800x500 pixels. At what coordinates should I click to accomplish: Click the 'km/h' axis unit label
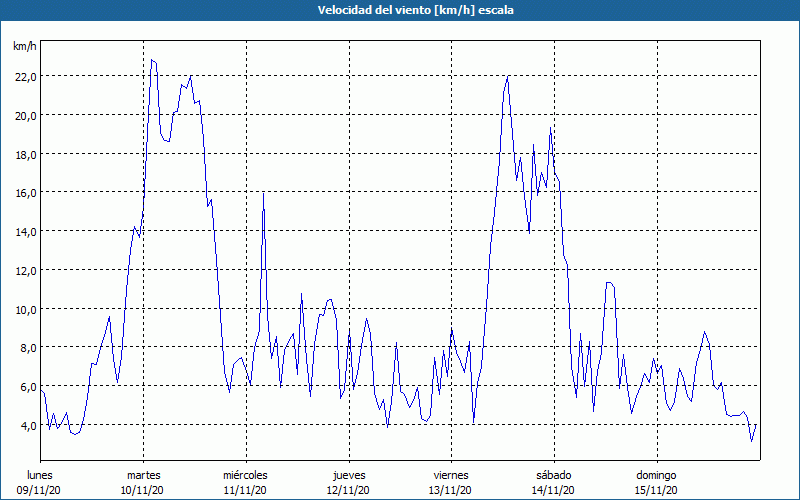coord(24,46)
